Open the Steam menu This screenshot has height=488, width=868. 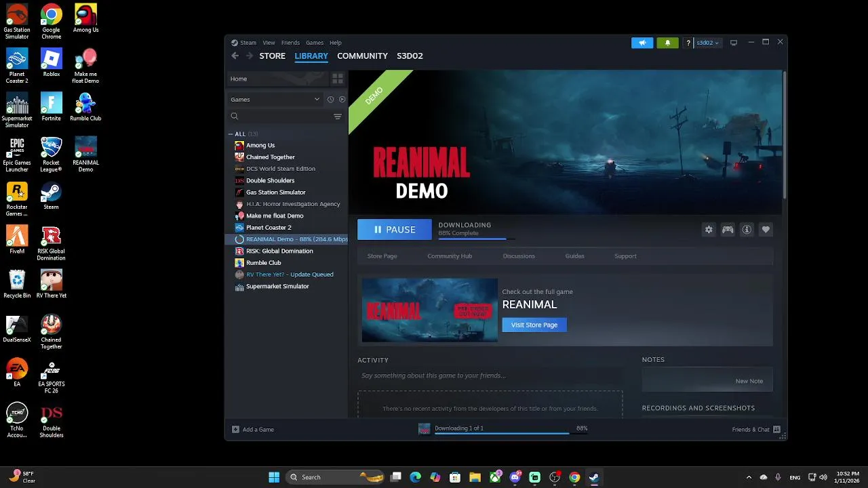pyautogui.click(x=248, y=43)
